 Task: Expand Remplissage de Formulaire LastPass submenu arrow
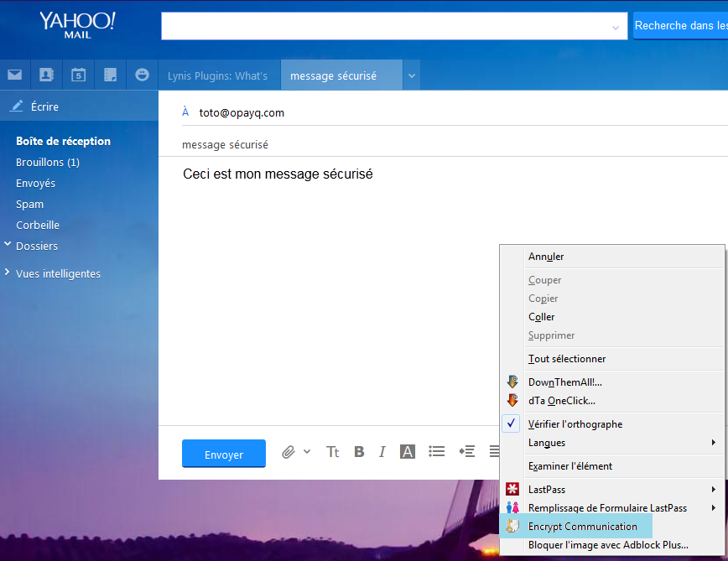[714, 507]
